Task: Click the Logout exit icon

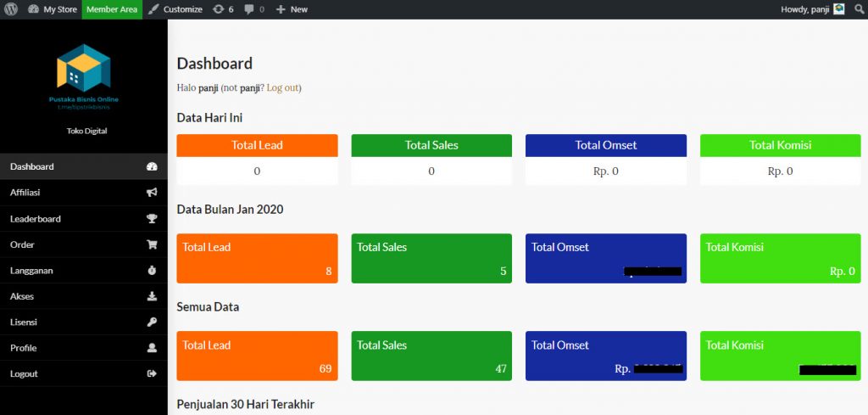Action: (152, 373)
